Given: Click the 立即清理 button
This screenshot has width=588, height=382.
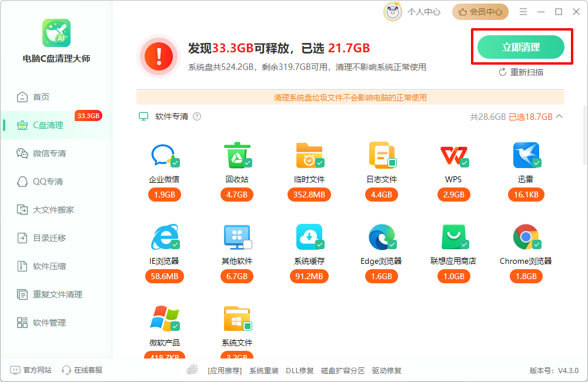Looking at the screenshot, I should pyautogui.click(x=521, y=47).
